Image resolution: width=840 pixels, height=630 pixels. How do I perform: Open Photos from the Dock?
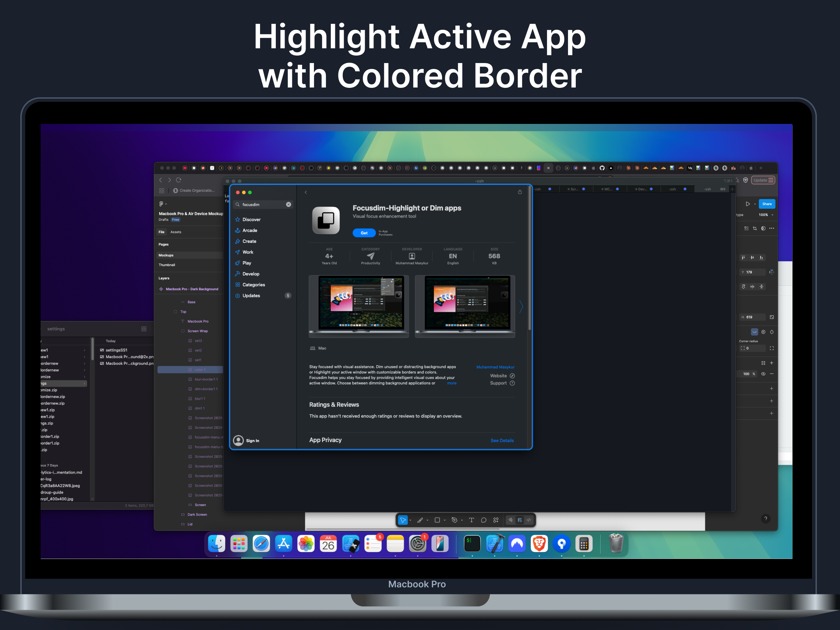point(306,544)
